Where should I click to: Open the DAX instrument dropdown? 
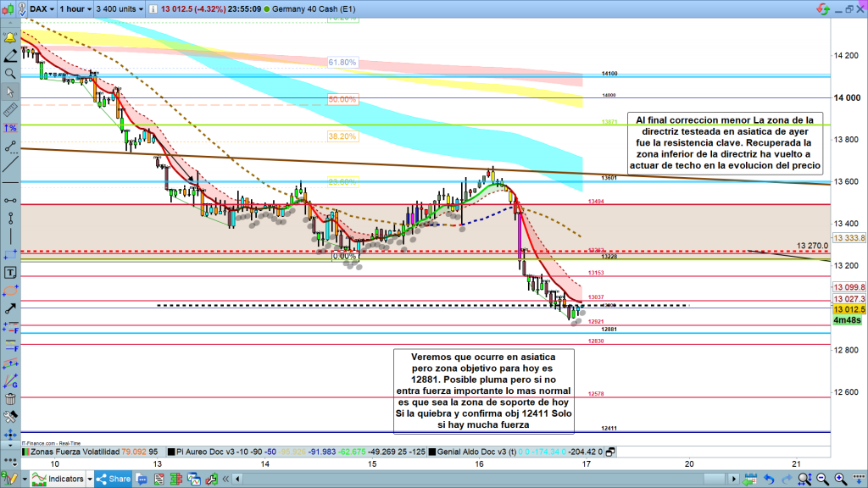(x=42, y=8)
